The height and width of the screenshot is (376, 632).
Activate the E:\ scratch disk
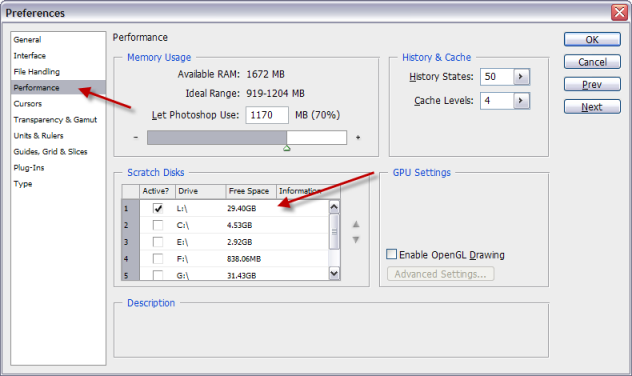click(x=158, y=242)
